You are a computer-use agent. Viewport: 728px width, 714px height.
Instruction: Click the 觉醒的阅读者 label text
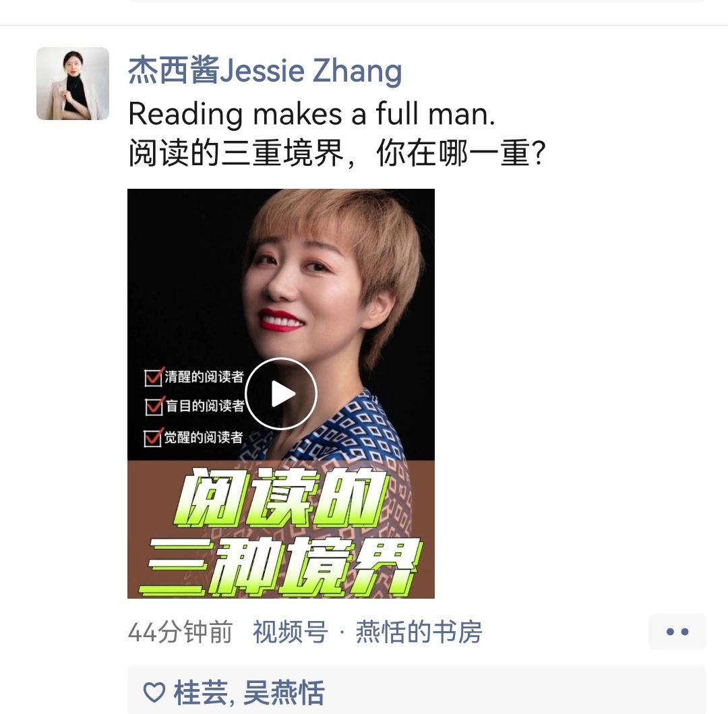coord(204,438)
